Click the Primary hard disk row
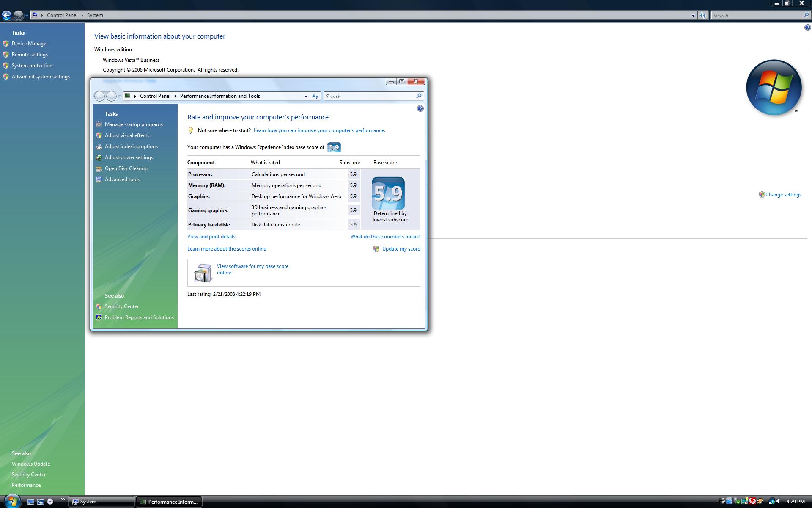Screen dimensions: 812x508 coord(274,225)
